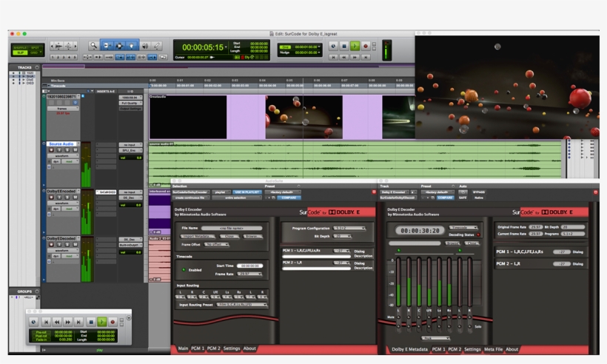Screen dimensions: 607x364
Task: Select the Scrubber speaker tool
Action: [x=144, y=46]
